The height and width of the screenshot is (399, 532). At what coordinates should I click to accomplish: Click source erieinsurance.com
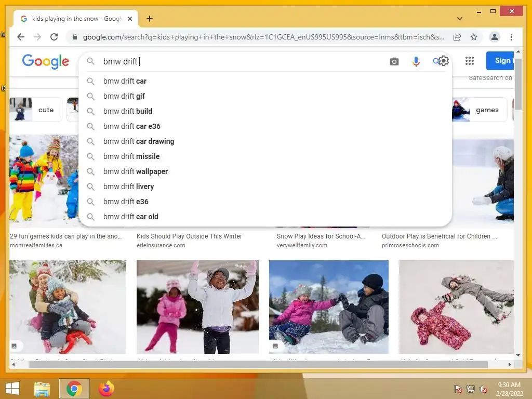click(x=161, y=245)
